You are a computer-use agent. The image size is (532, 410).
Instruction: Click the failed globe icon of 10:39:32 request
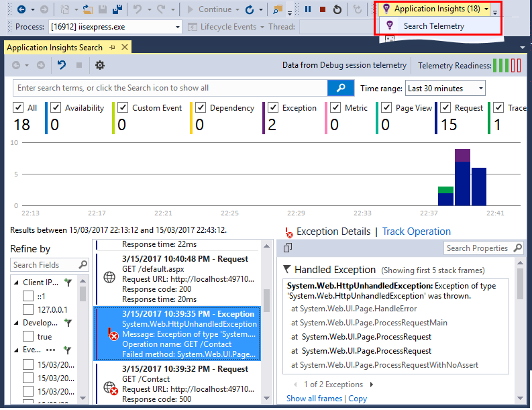click(x=111, y=388)
